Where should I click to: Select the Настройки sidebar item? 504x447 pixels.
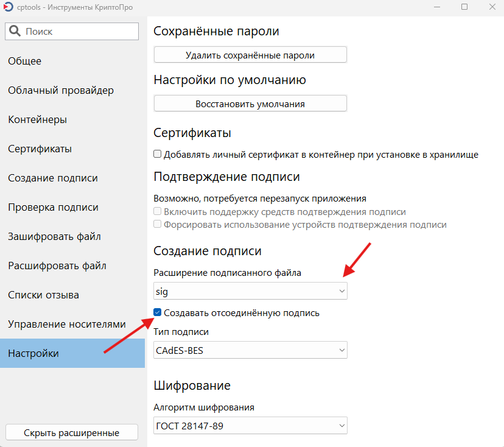click(72, 353)
